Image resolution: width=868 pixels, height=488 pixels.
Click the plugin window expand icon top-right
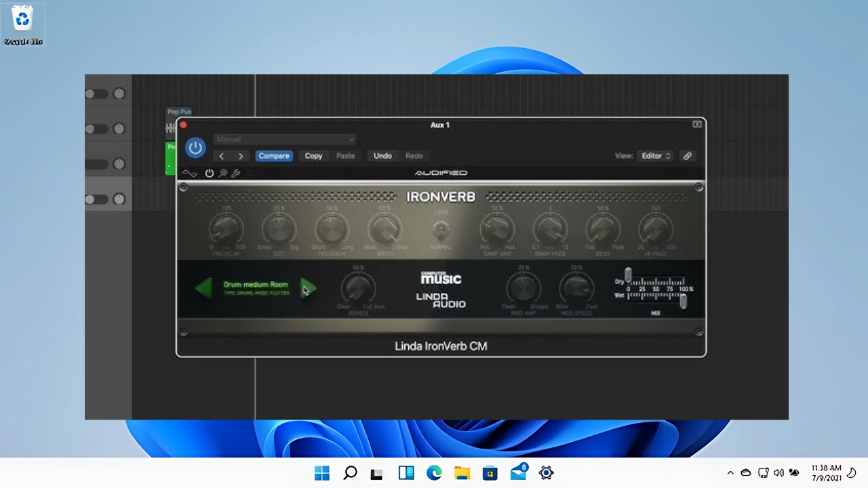696,125
